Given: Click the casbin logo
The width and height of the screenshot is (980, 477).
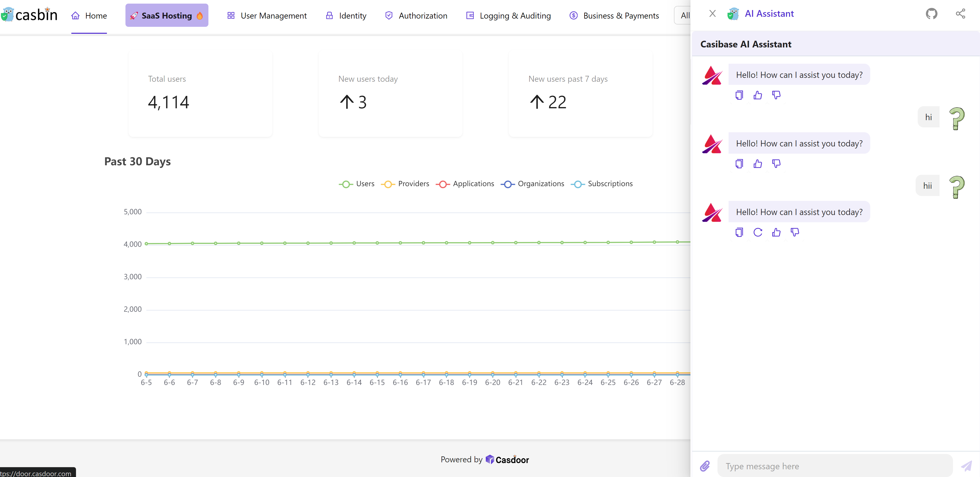Looking at the screenshot, I should 29,14.
